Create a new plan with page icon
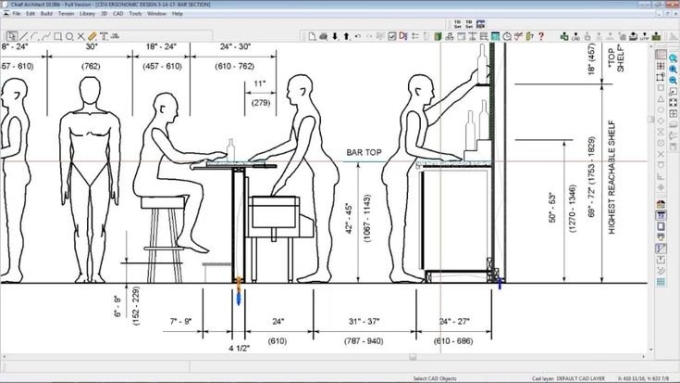Screen dimensions: 680x383 (312, 36)
